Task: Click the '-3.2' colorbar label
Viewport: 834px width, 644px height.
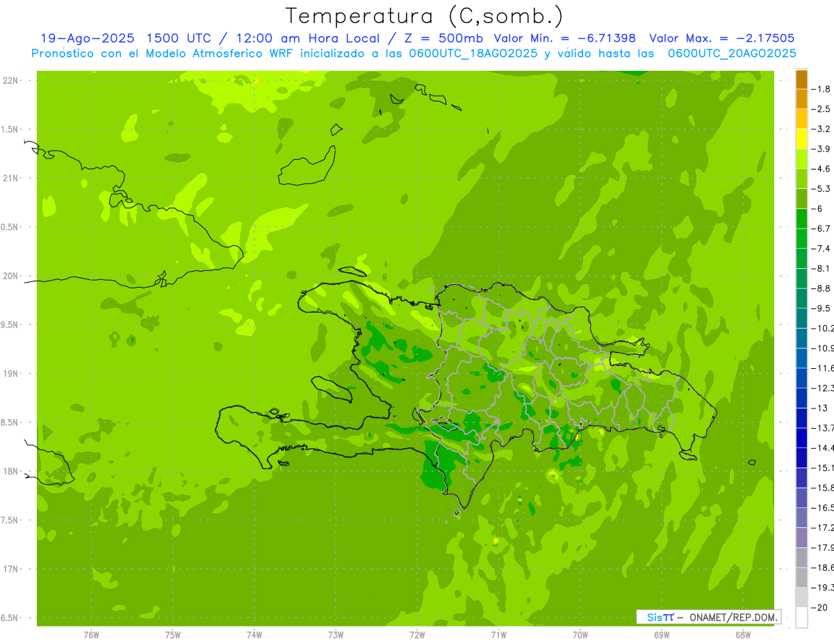Action: pos(821,129)
